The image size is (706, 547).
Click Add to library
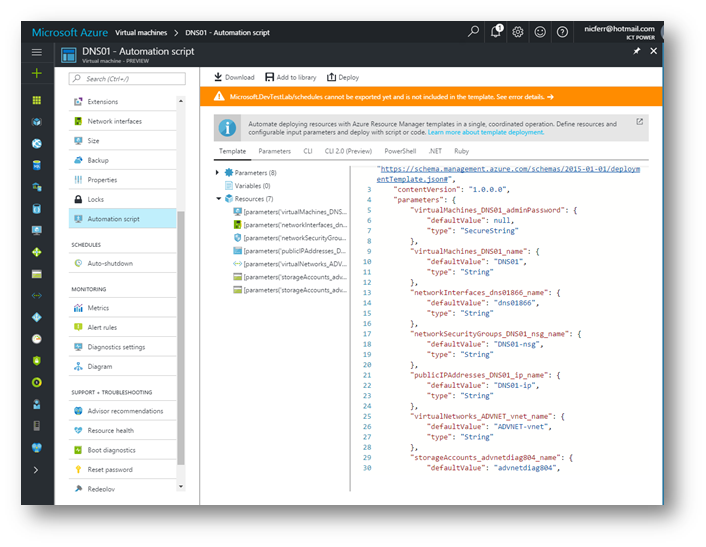(x=291, y=77)
